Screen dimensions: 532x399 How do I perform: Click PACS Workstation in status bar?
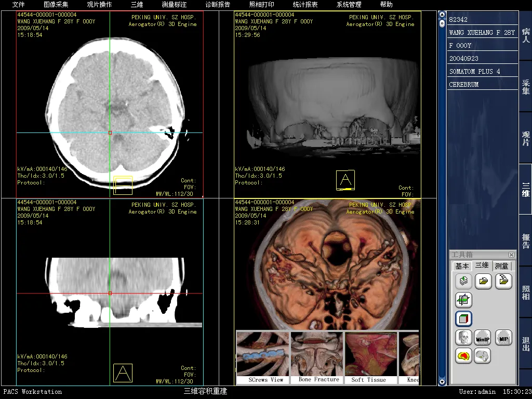(x=33, y=392)
